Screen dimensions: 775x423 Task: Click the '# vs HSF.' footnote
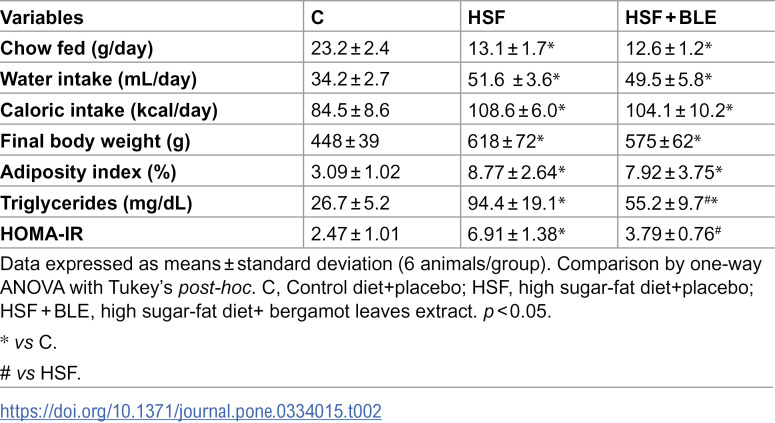coord(41,373)
